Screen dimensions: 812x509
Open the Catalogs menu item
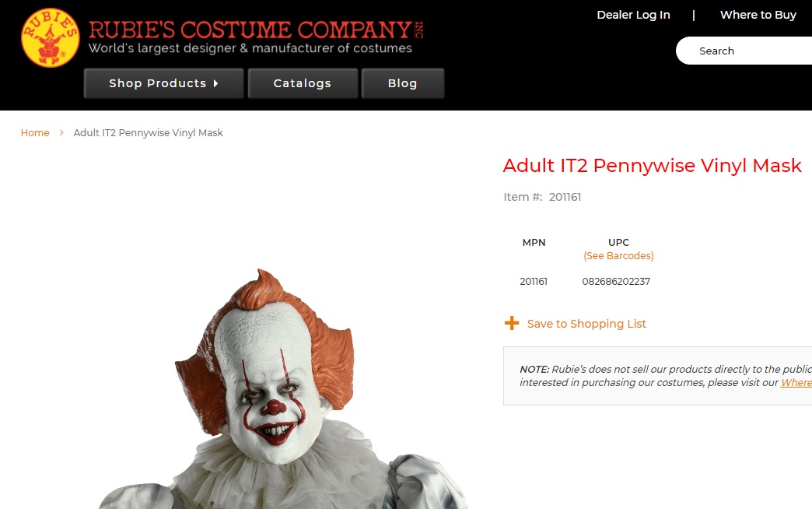[x=303, y=83]
